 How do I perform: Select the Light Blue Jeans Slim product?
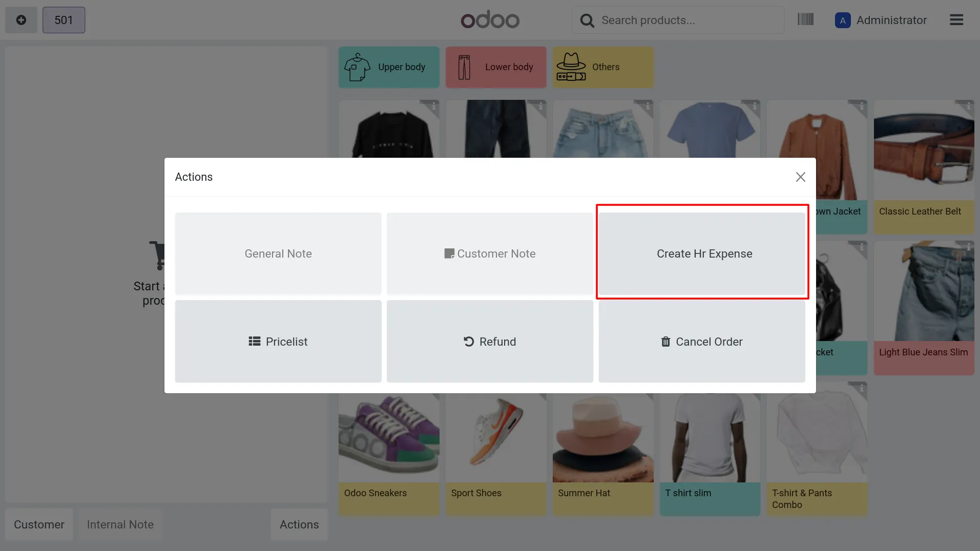[x=924, y=308]
